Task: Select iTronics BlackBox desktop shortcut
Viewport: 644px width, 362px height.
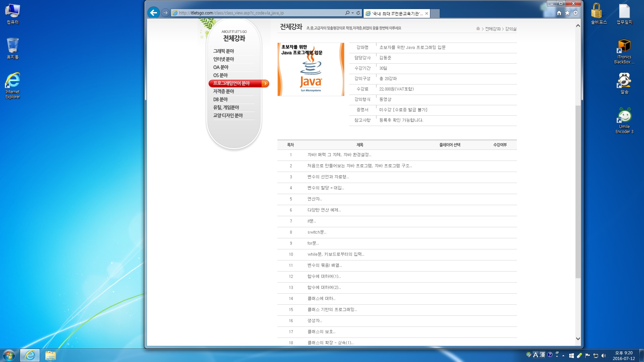Action: [x=624, y=51]
